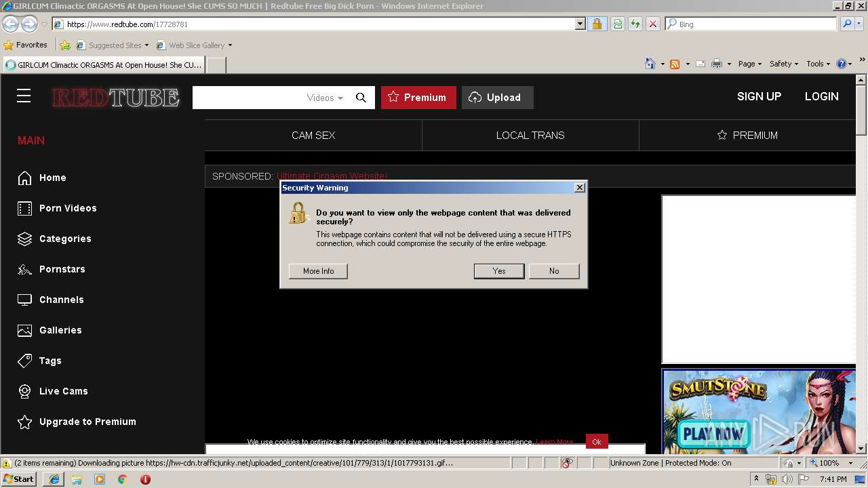The width and height of the screenshot is (868, 488).
Task: Click the status bar warning icon
Action: (7, 463)
